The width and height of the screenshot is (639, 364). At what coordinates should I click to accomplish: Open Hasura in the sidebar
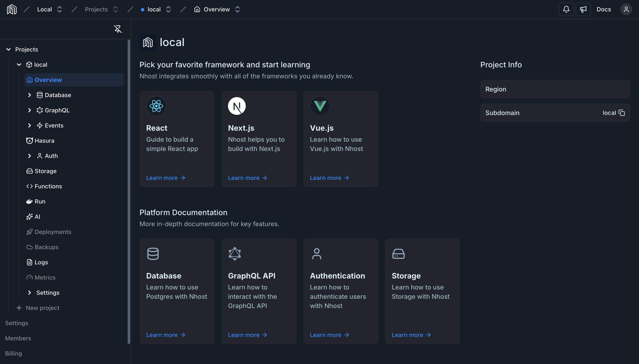(x=74, y=140)
